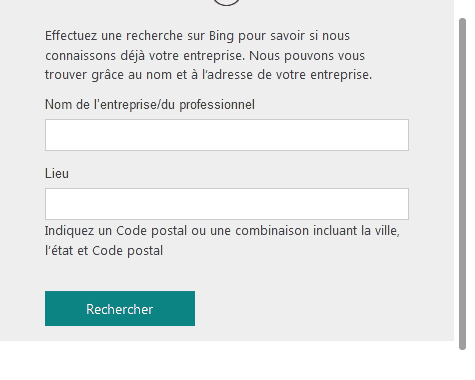Image resolution: width=475 pixels, height=380 pixels.
Task: Click inside the Lieu input field
Action: 227,204
